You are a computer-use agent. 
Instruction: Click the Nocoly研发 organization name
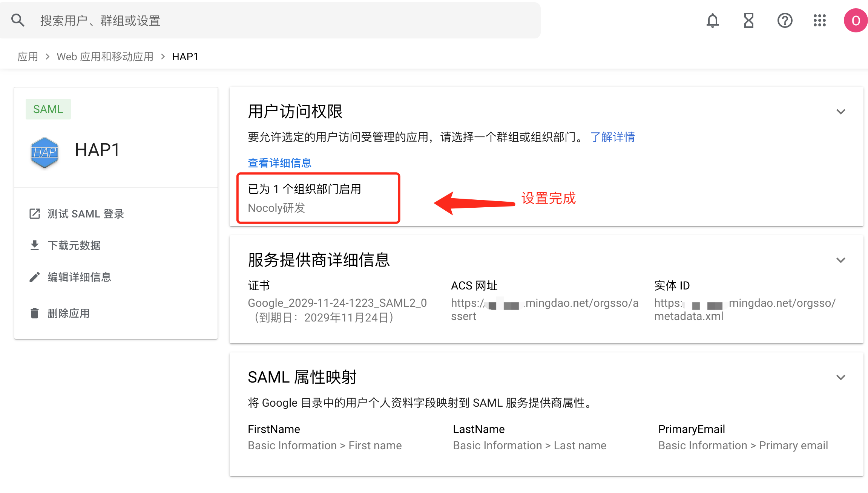click(x=276, y=208)
